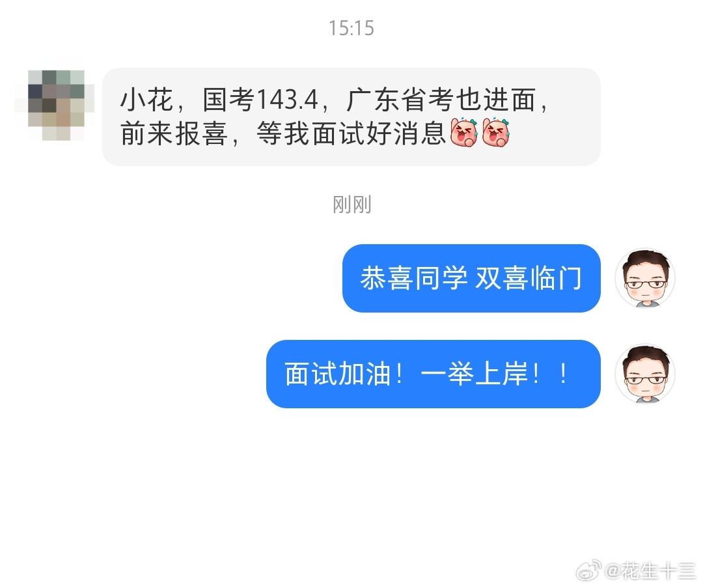This screenshot has height=588, width=703.
Task: Tap the 刚刚 time label
Action: (352, 204)
